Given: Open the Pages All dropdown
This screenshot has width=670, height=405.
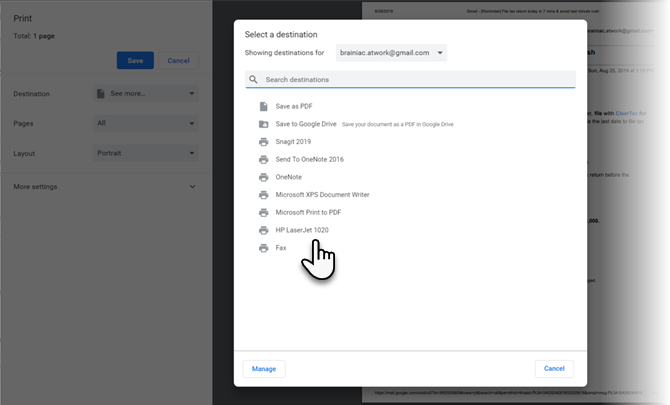Looking at the screenshot, I should click(146, 123).
